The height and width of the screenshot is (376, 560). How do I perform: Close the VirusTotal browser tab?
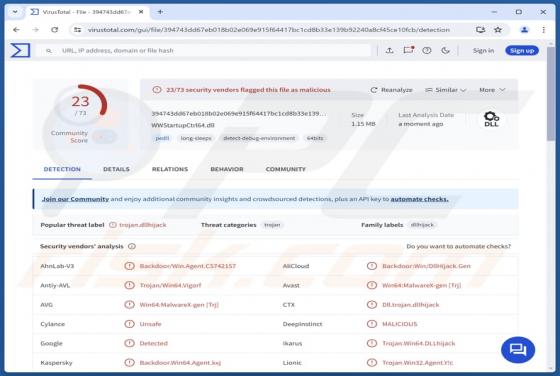click(x=141, y=12)
